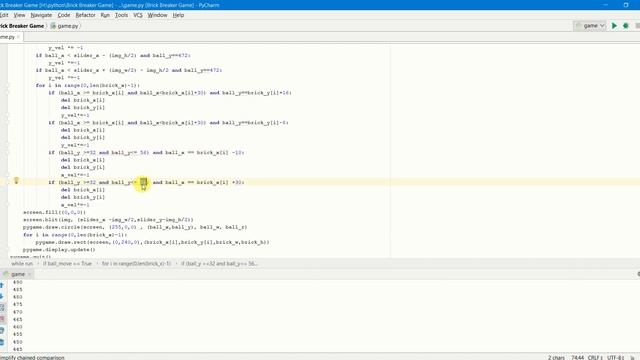Screen dimensions: 640x360
Task: Open the Tools menu
Action: point(121,15)
